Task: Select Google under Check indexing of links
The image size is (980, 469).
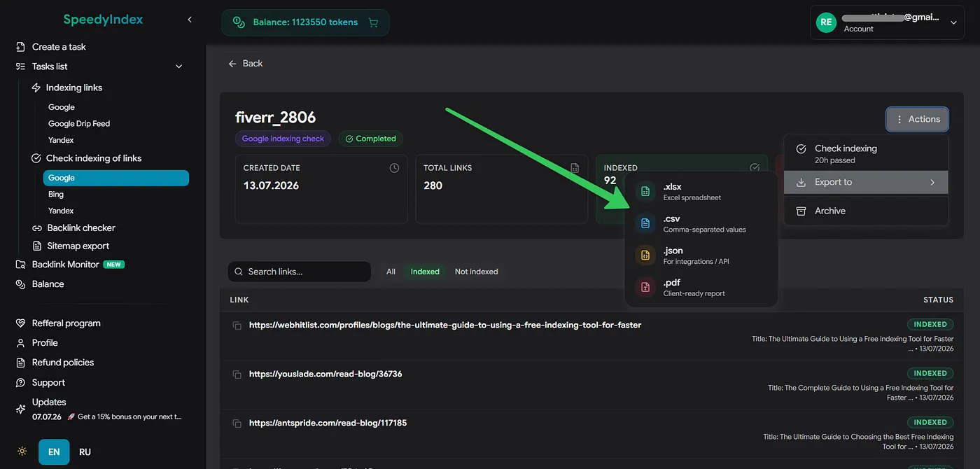Action: [x=116, y=178]
